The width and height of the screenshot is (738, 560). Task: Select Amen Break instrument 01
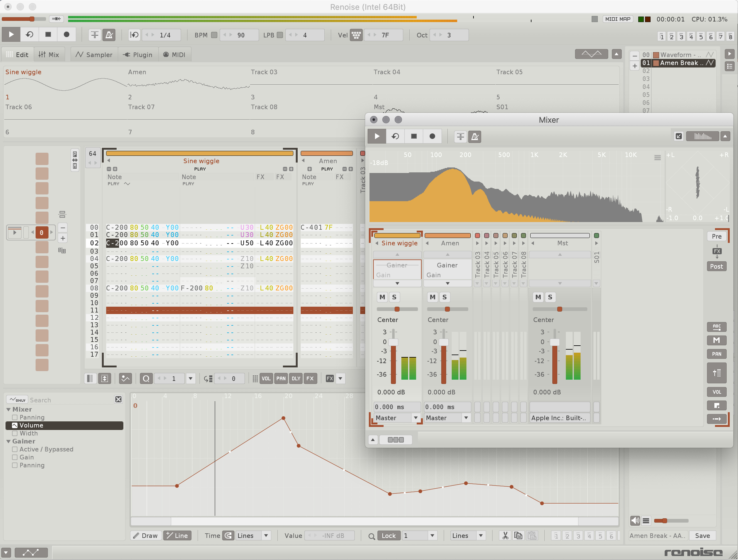tap(678, 63)
